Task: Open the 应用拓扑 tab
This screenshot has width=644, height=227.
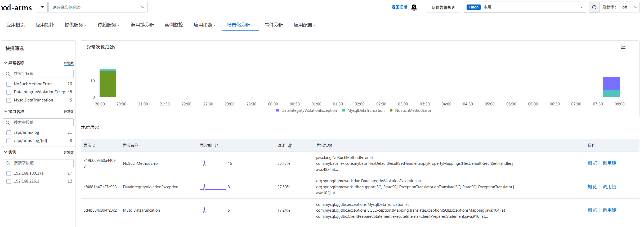Action: pos(45,25)
